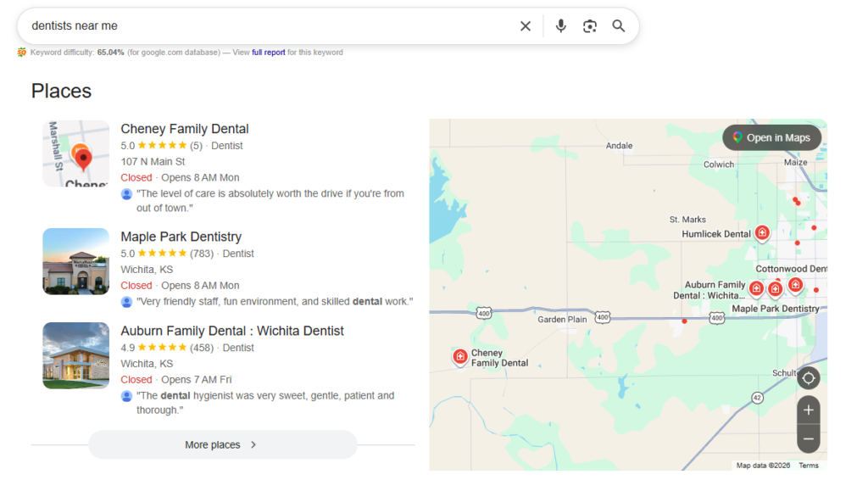Open Cheney Family Dental listing title
The width and height of the screenshot is (868, 491).
184,129
